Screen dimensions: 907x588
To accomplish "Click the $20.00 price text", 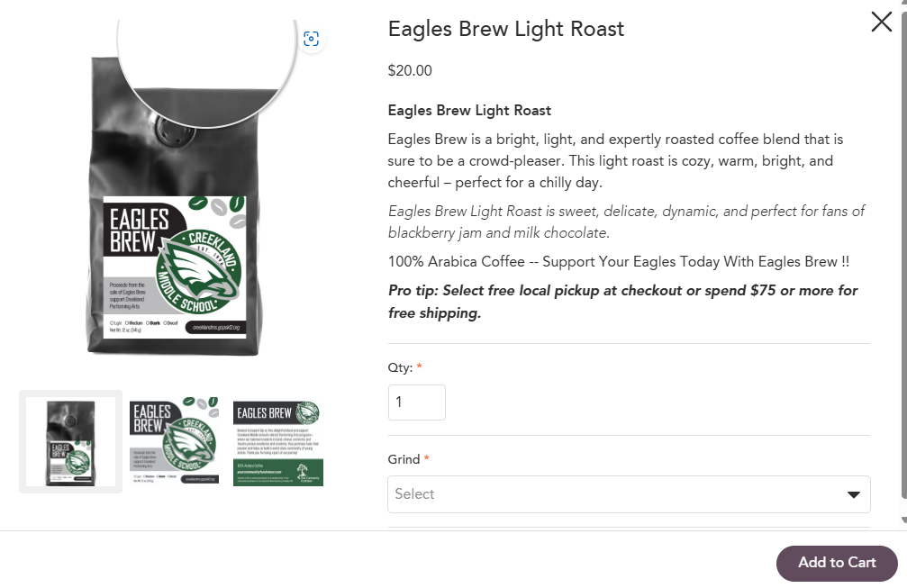I will pyautogui.click(x=410, y=70).
